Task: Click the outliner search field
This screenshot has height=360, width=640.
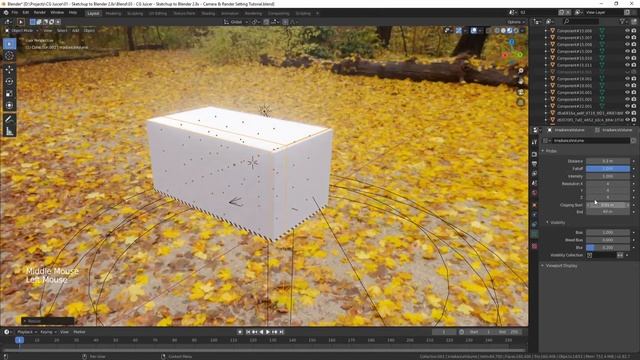Action: (x=581, y=21)
